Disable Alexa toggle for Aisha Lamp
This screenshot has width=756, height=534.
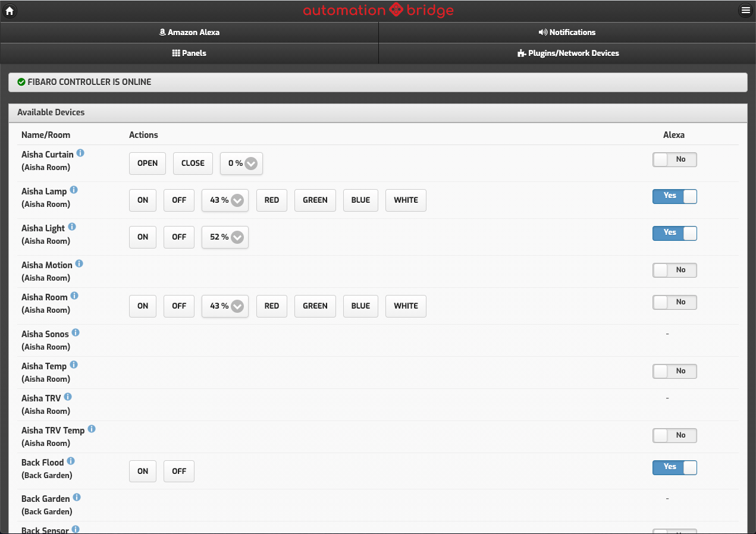pos(675,196)
